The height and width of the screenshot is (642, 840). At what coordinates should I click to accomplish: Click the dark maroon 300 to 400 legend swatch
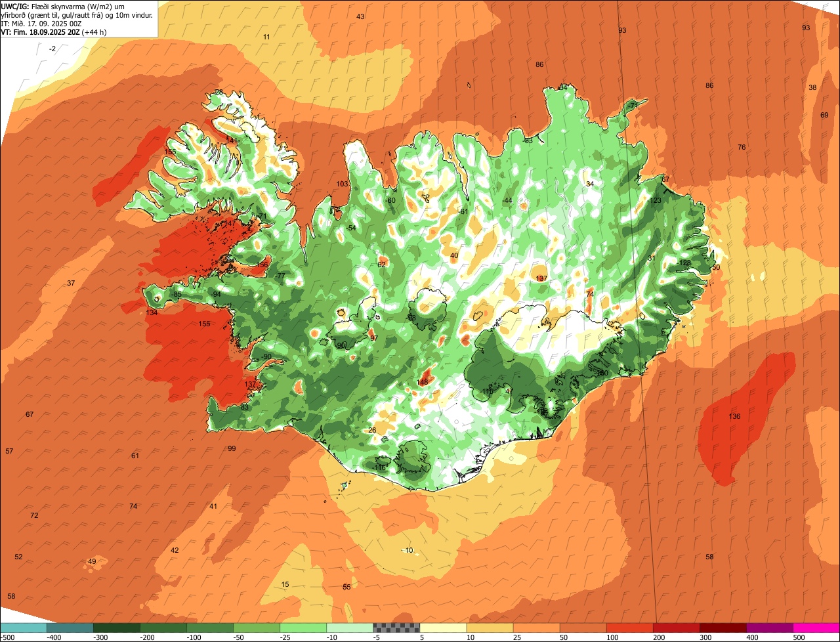723,628
